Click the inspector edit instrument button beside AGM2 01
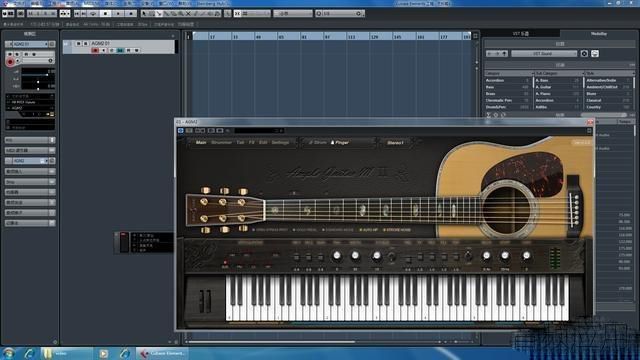 pyautogui.click(x=52, y=44)
